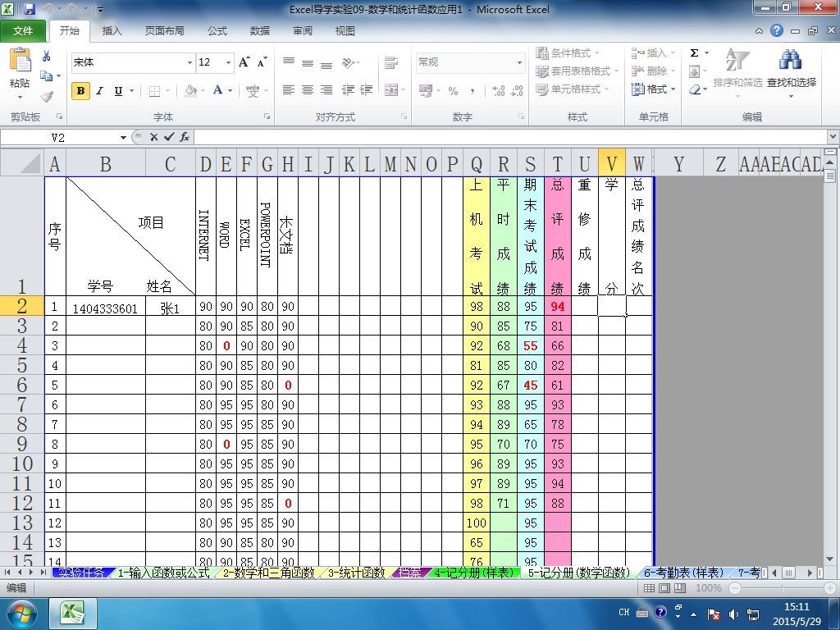Click the wrap text icon

point(391,62)
